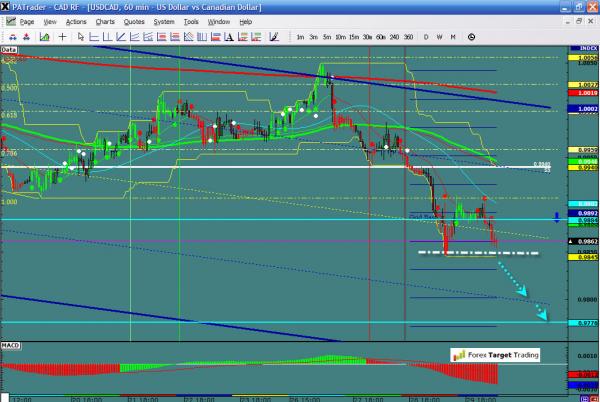Set timeframe to Weekly (W)
The width and height of the screenshot is (600, 402).
click(439, 37)
